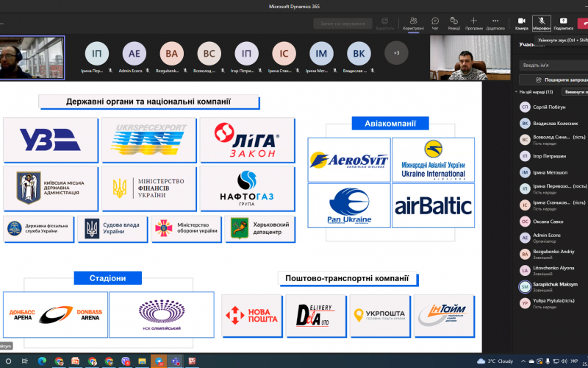Show the +3 additional participants

pos(396,53)
